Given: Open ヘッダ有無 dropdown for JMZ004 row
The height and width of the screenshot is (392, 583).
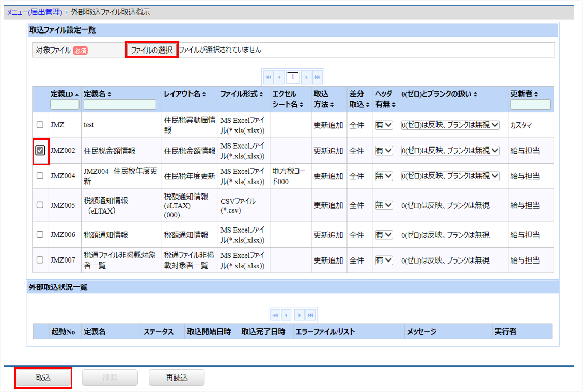Looking at the screenshot, I should 384,176.
